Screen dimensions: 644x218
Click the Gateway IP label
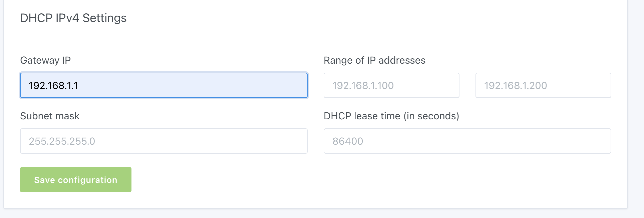coord(45,60)
